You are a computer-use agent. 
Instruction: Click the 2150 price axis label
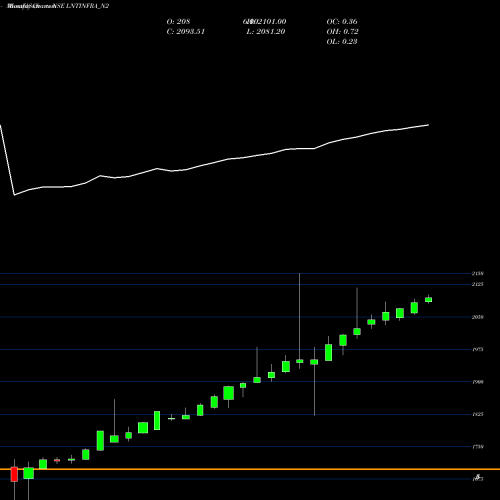(478, 274)
